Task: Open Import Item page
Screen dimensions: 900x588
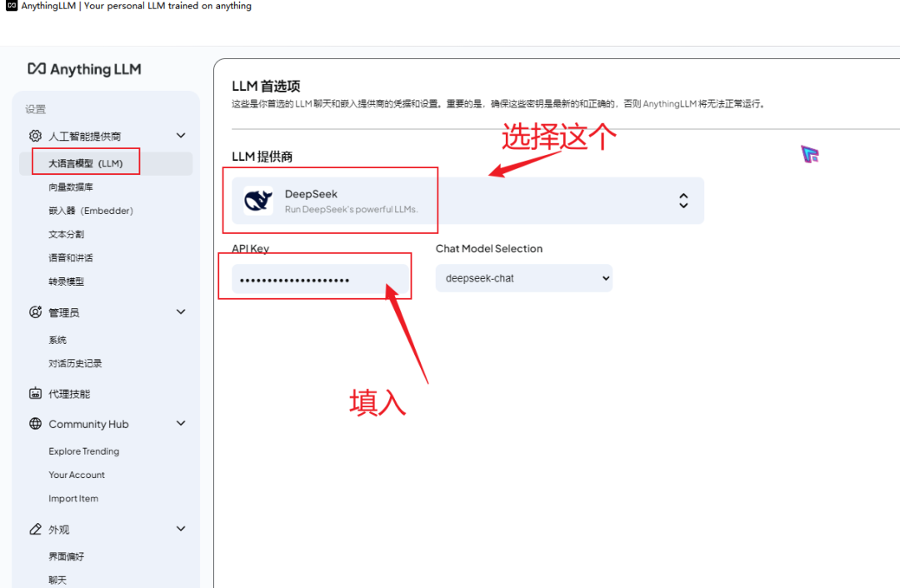Action: click(73, 499)
